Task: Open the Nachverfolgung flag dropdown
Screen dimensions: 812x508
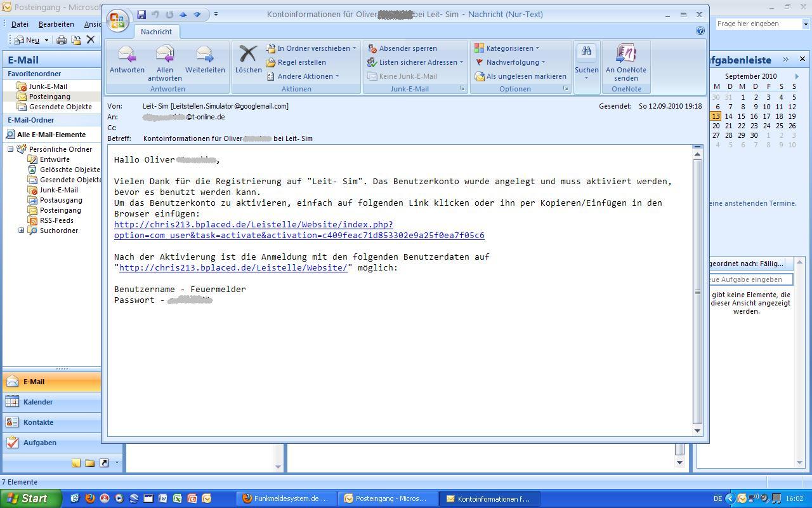Action: pos(510,62)
